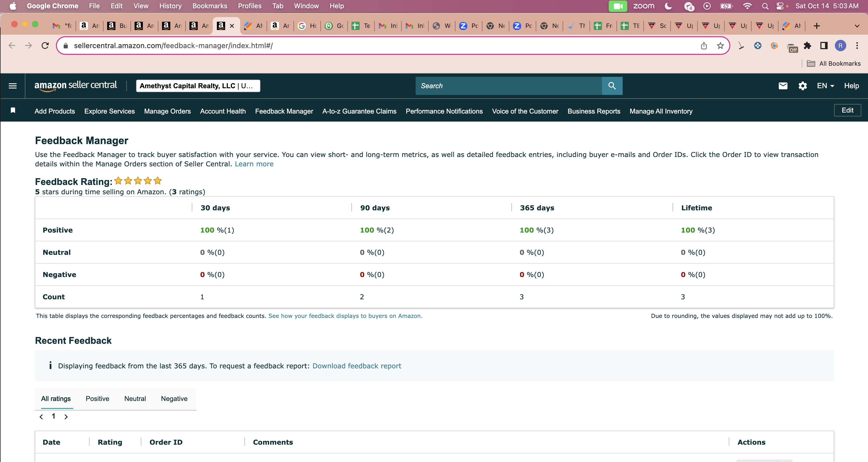868x462 pixels.
Task: Click the Seller Central search field
Action: point(509,86)
